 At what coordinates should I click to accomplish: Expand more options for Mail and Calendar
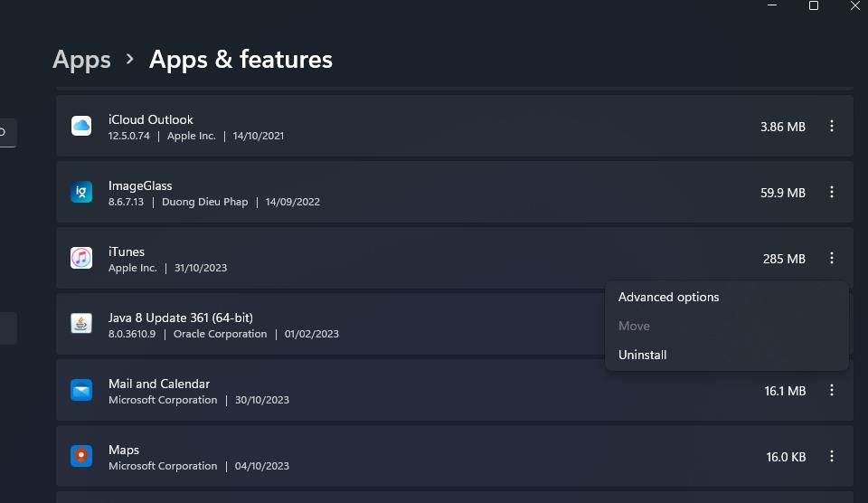coord(831,391)
